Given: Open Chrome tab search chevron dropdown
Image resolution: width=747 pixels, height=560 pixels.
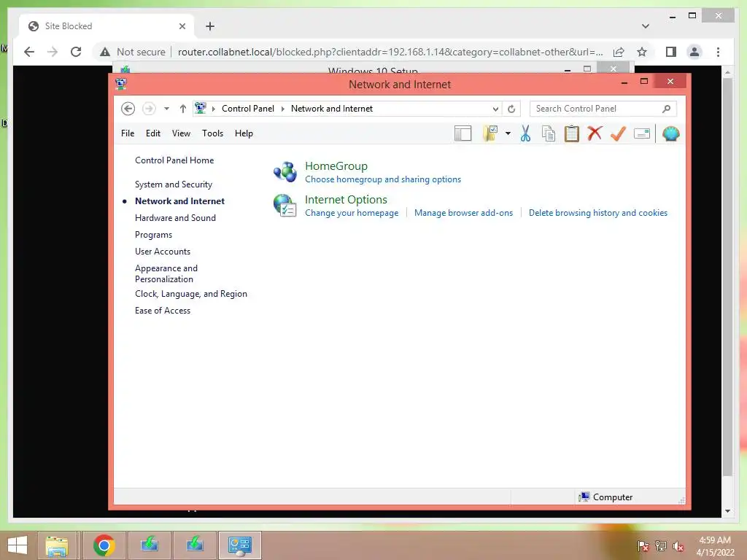Looking at the screenshot, I should (646, 26).
